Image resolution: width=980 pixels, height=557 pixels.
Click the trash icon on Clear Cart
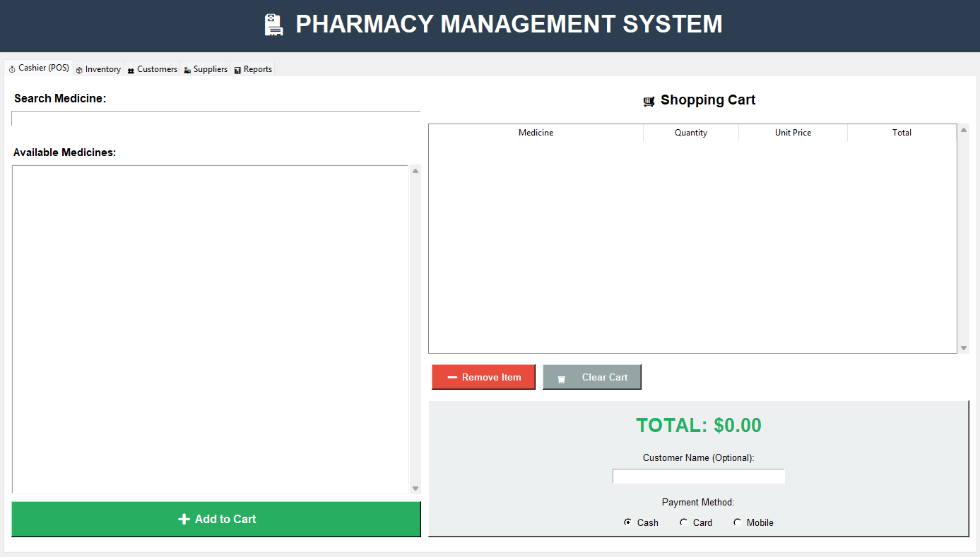(562, 378)
